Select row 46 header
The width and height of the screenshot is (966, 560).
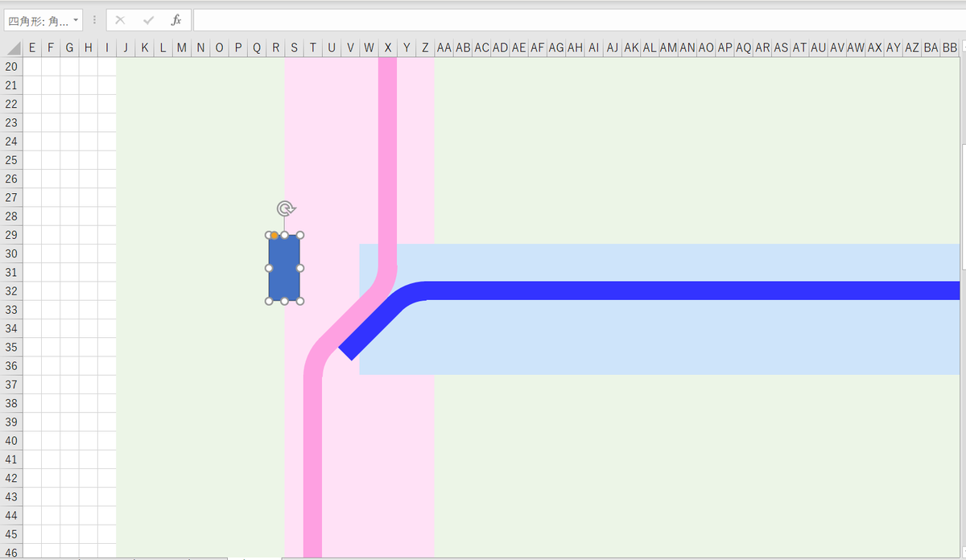click(11, 552)
